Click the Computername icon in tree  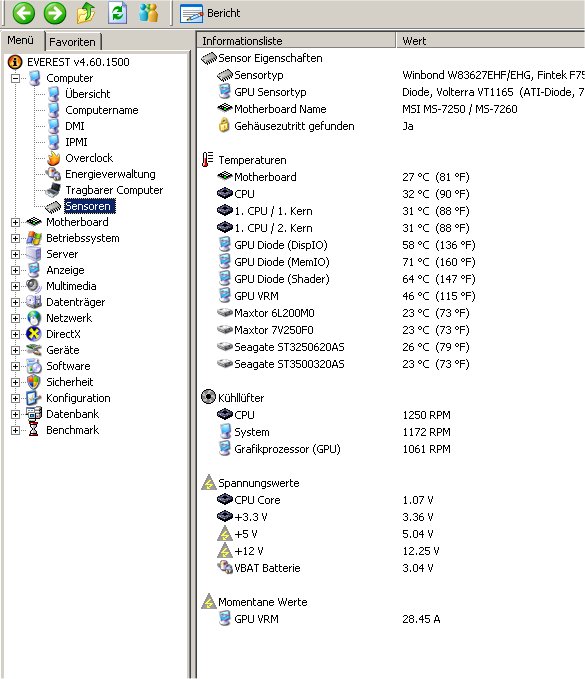[x=54, y=110]
